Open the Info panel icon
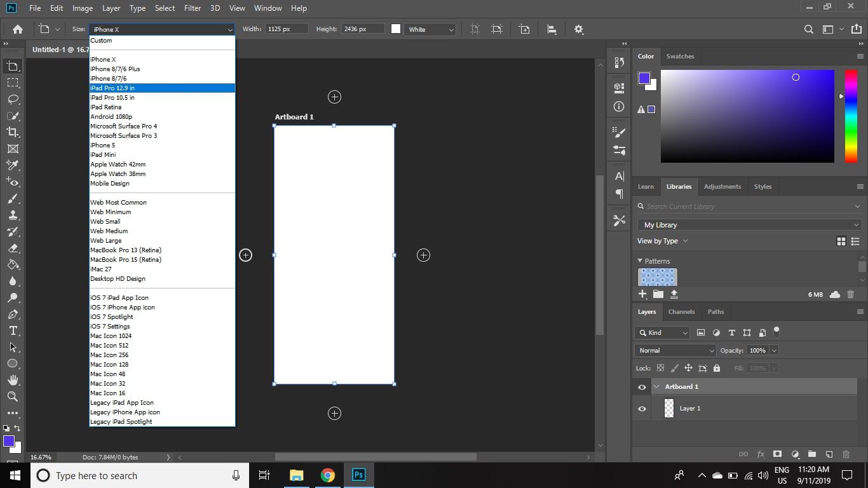 (x=619, y=107)
